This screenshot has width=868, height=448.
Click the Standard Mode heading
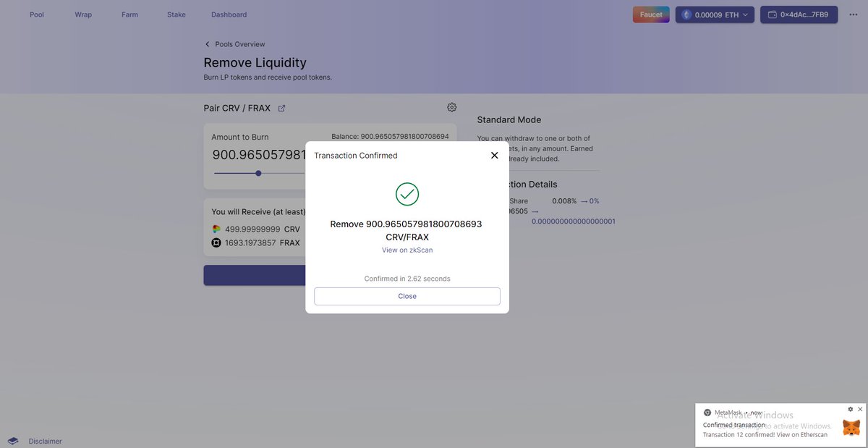tap(509, 120)
